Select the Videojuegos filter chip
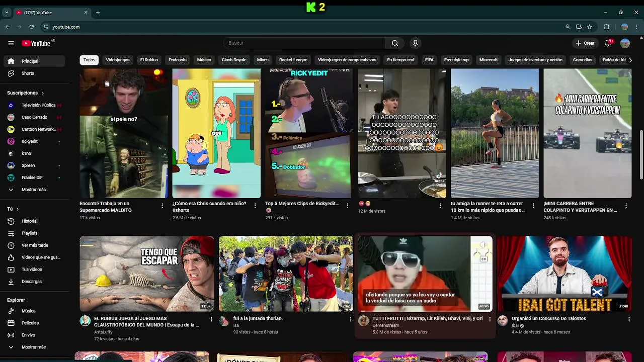Screen dimensions: 644x362 pyautogui.click(x=118, y=60)
